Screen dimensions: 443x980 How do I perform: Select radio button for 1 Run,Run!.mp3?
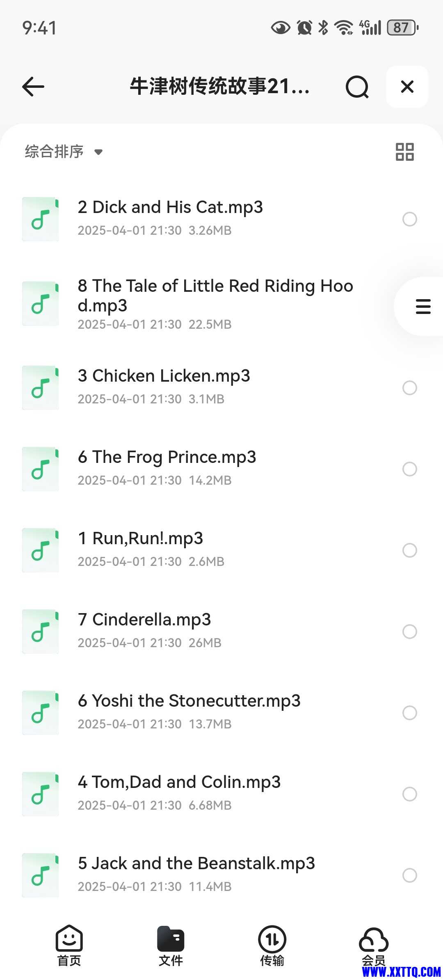pyautogui.click(x=409, y=550)
